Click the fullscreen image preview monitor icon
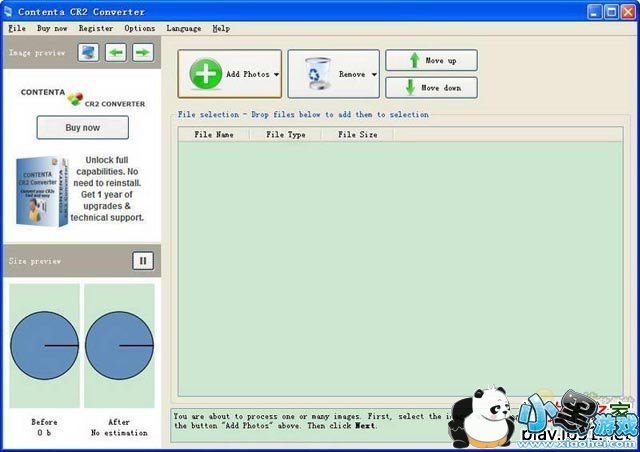 [x=88, y=52]
